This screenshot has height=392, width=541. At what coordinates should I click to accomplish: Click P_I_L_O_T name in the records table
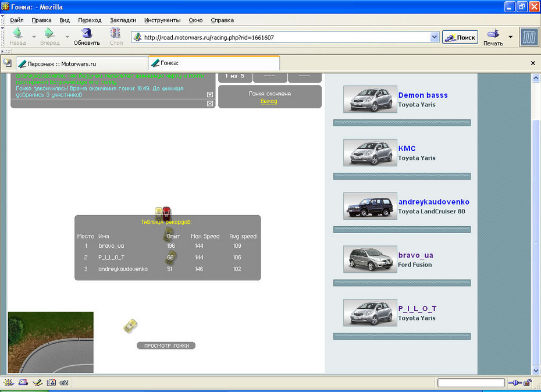[x=111, y=258]
